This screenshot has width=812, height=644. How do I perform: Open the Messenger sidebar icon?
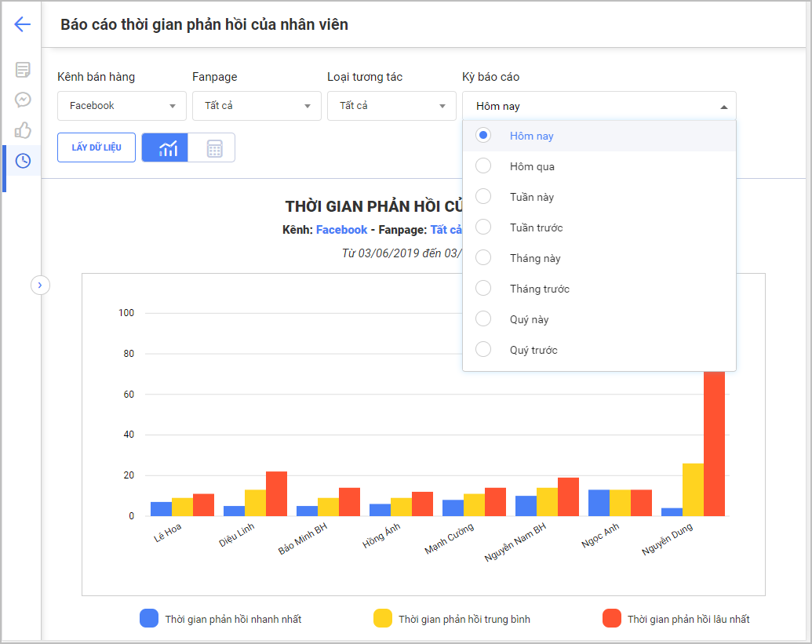click(23, 100)
